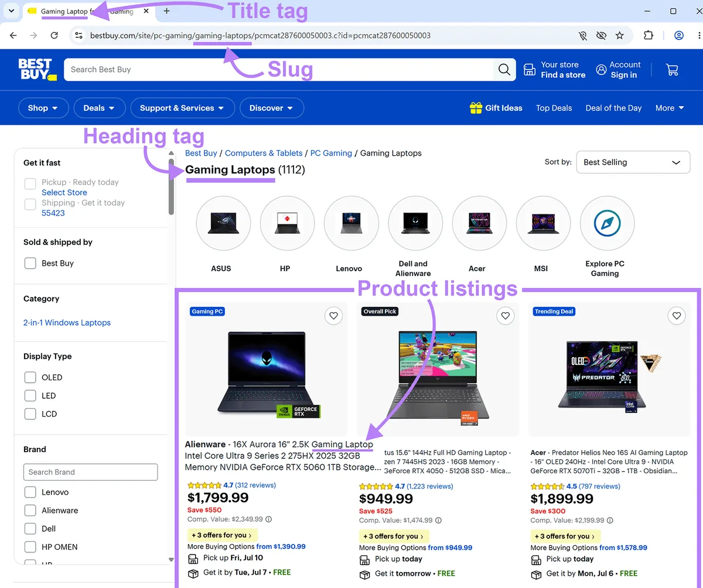Open the Chrome profile icon
The width and height of the screenshot is (703, 588).
(679, 36)
